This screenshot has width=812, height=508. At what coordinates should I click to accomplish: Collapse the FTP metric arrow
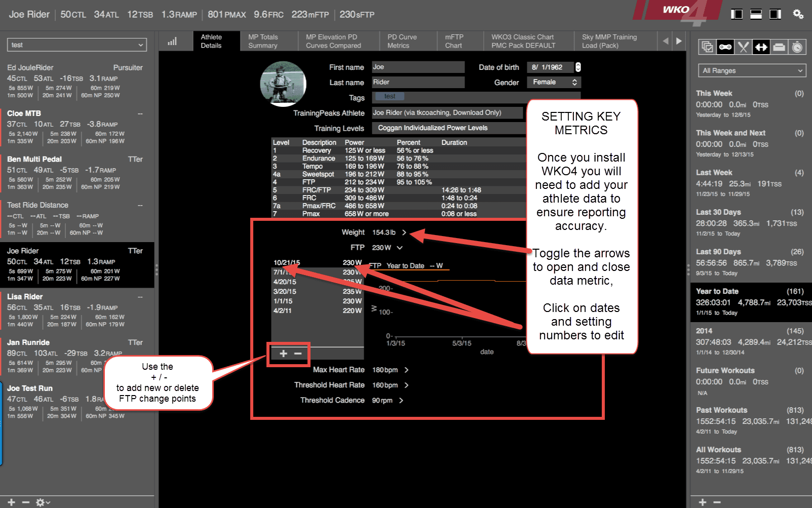(x=400, y=248)
